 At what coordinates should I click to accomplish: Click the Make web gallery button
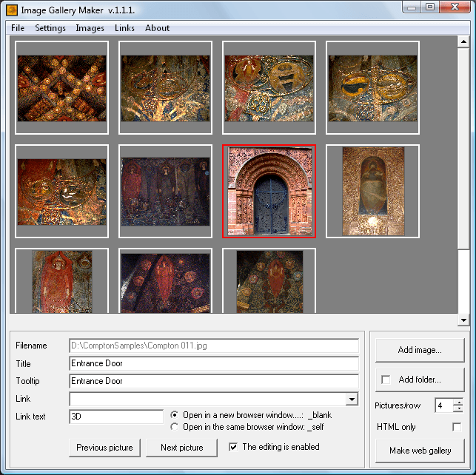pos(420,451)
